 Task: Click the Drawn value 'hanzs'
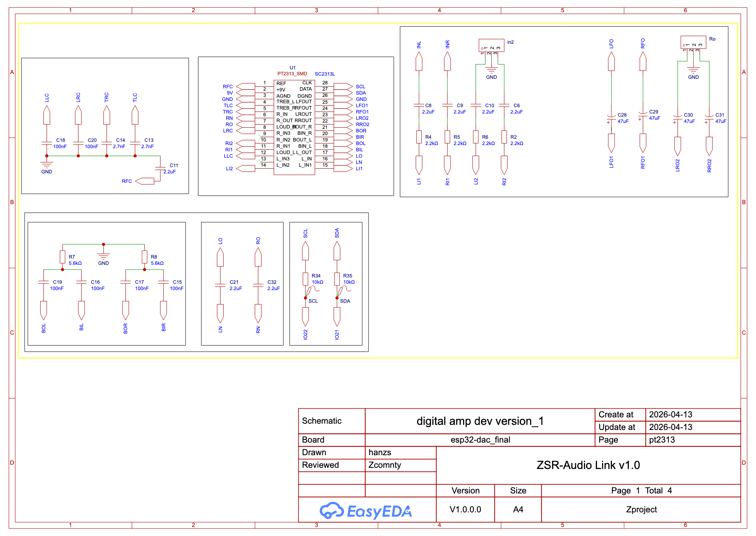[x=380, y=452]
